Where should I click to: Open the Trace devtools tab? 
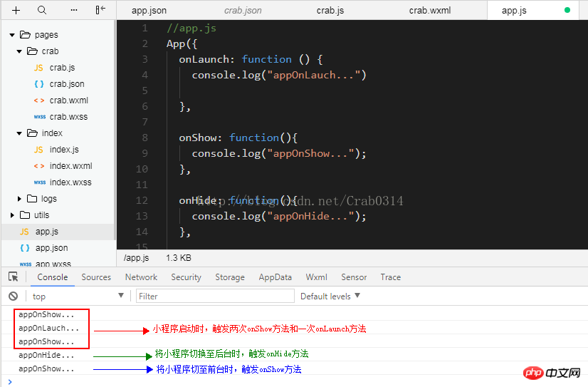point(390,277)
